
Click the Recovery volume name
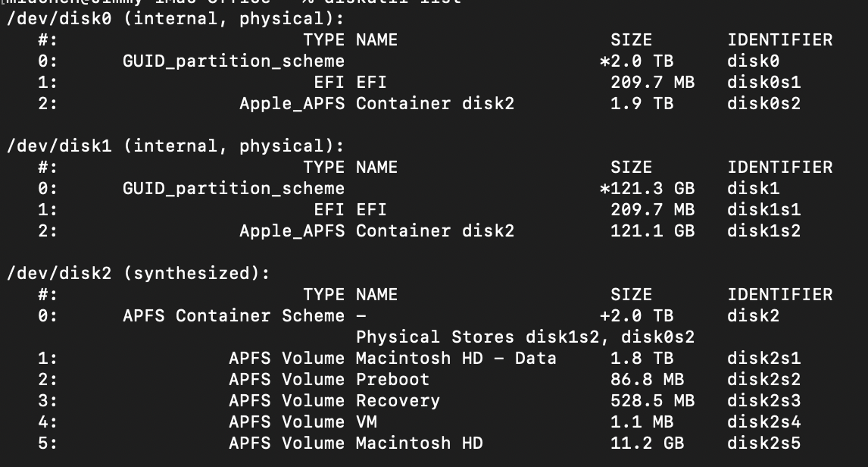point(398,401)
